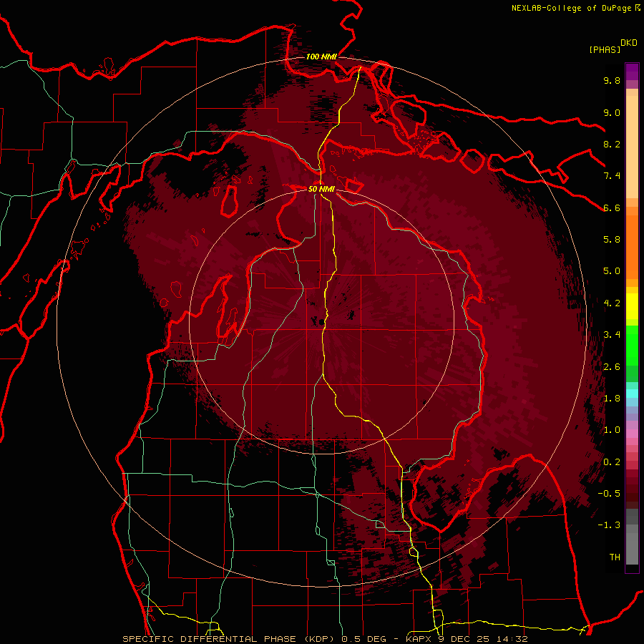This screenshot has height=644, width=644.
Task: Click the 0.2 scale value
Action: pyautogui.click(x=612, y=462)
